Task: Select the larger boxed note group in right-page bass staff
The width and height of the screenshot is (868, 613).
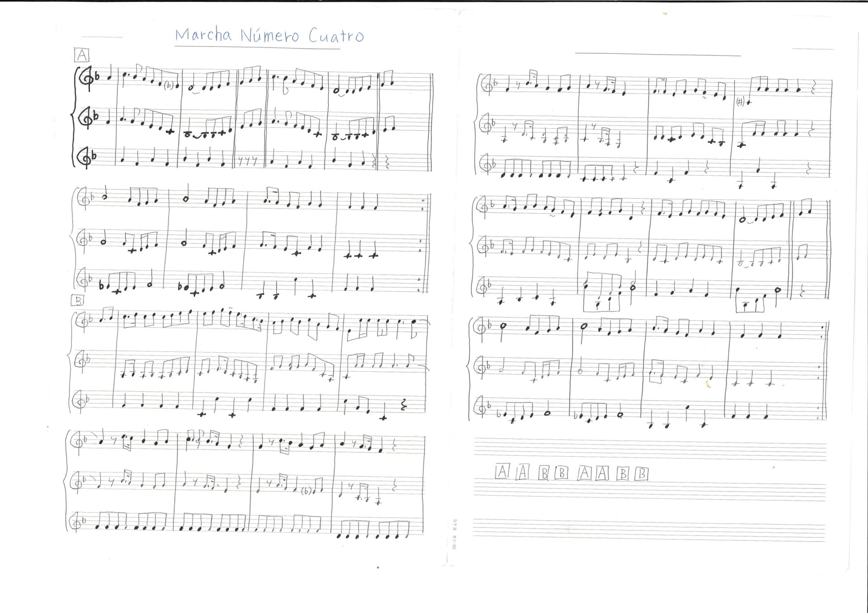Action: click(x=601, y=292)
